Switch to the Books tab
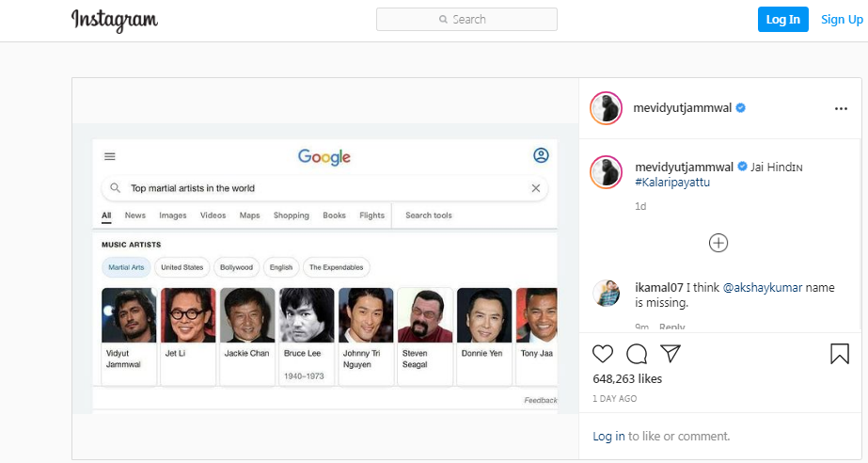This screenshot has width=868, height=463. [335, 216]
